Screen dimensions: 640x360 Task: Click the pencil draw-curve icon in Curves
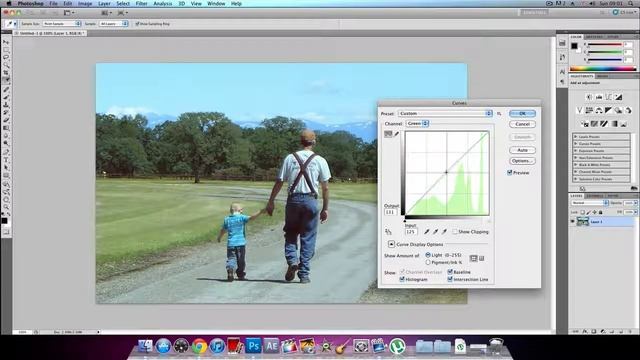pos(396,134)
